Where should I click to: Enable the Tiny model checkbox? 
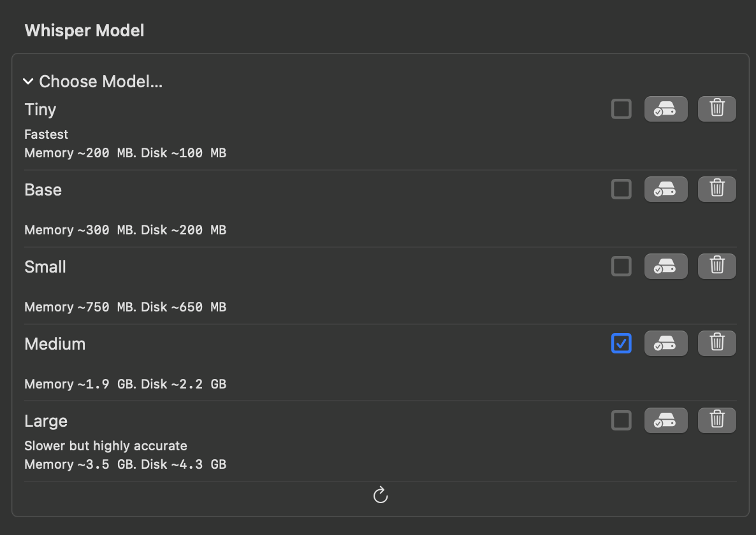[x=621, y=109]
